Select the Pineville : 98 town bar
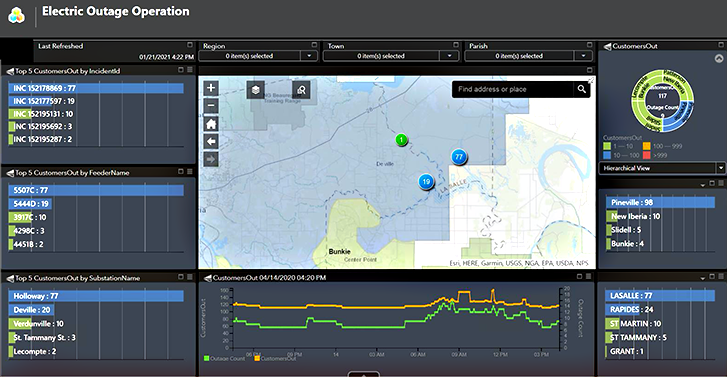Viewport: 727px width, 377px height. (x=660, y=202)
